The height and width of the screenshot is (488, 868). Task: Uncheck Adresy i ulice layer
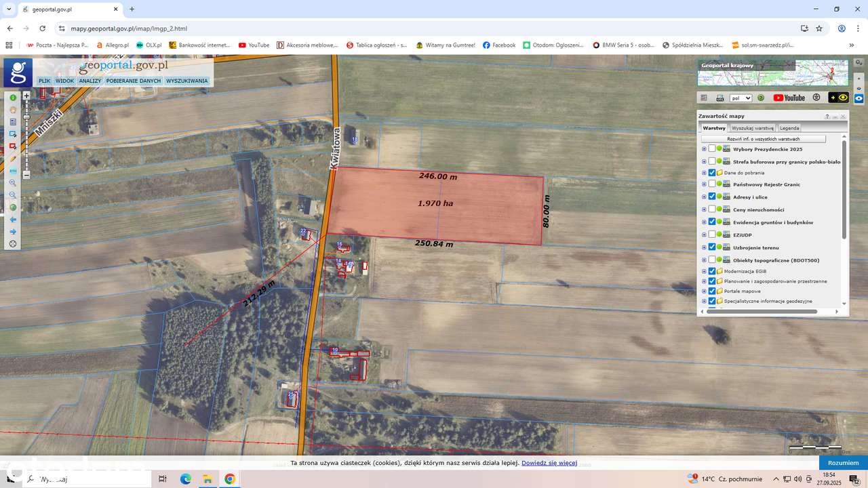tap(712, 197)
